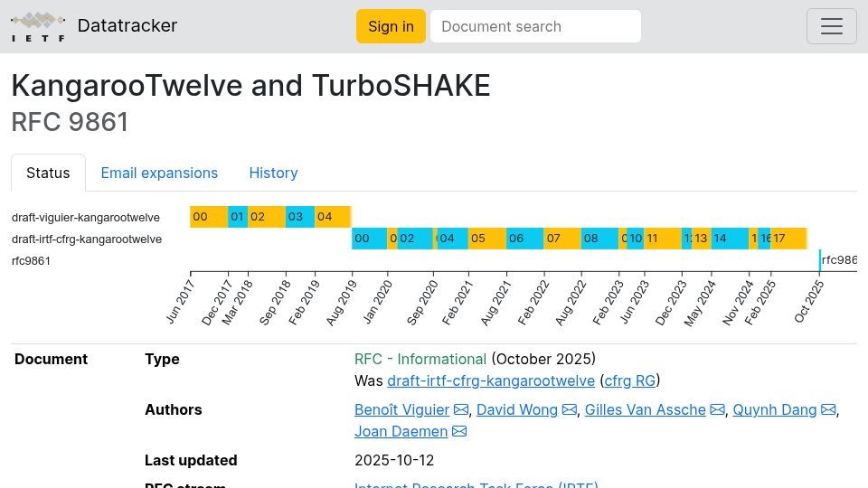Click the email icon beside David Wong

coord(569,410)
